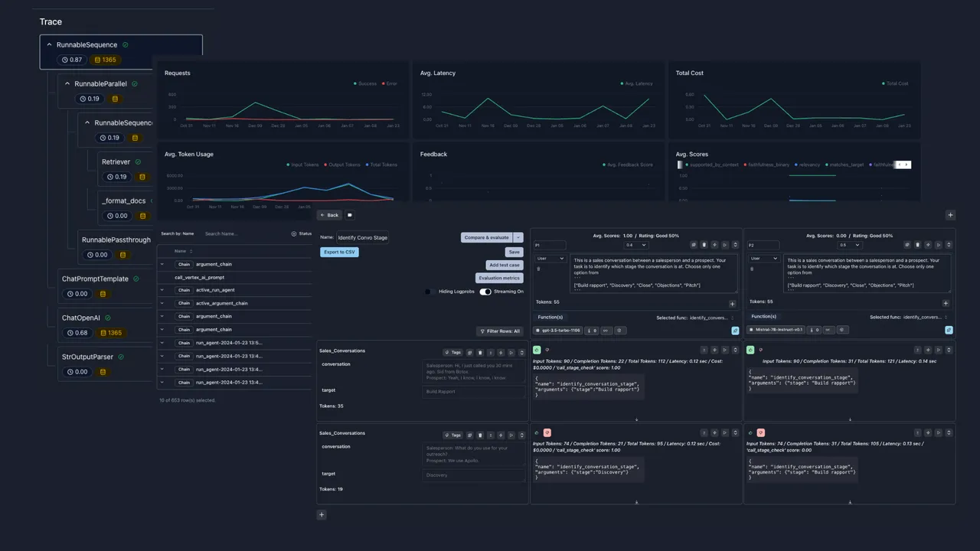Duplicate prompt P2 with the copy icon
This screenshot has width=980, height=551.
(906, 245)
